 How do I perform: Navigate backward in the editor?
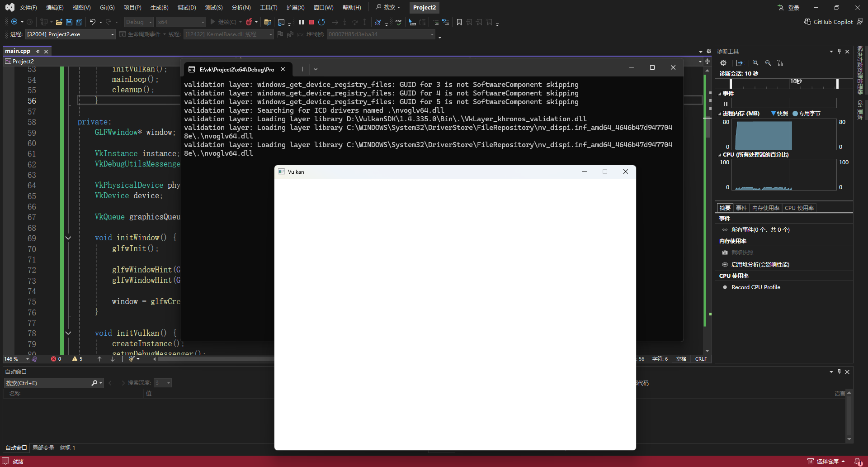tap(14, 22)
